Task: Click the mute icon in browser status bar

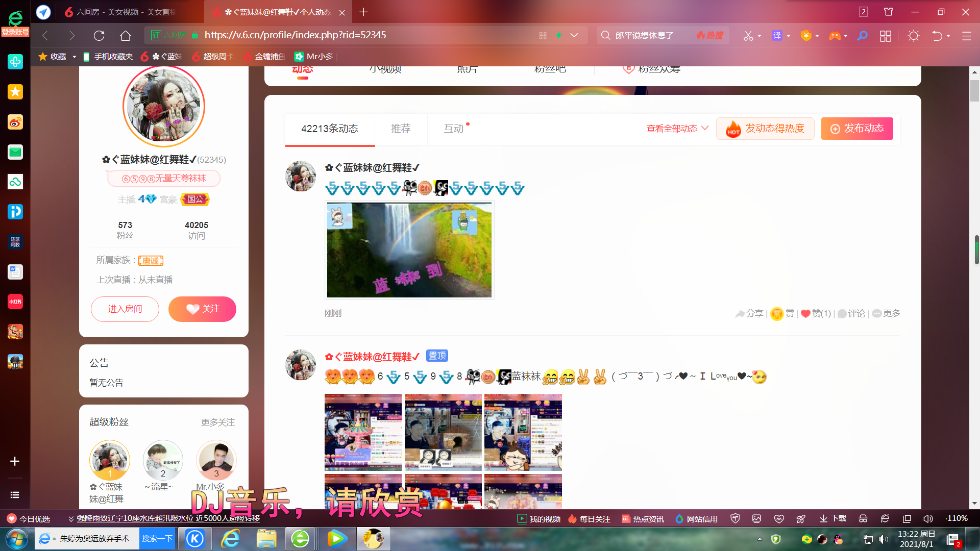Action: tap(928, 518)
